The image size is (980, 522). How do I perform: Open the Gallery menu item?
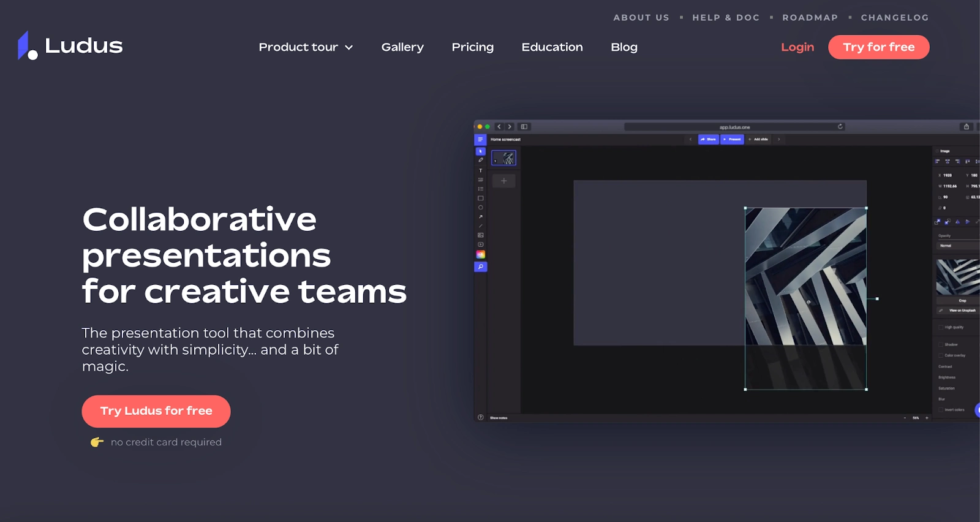[x=402, y=47]
